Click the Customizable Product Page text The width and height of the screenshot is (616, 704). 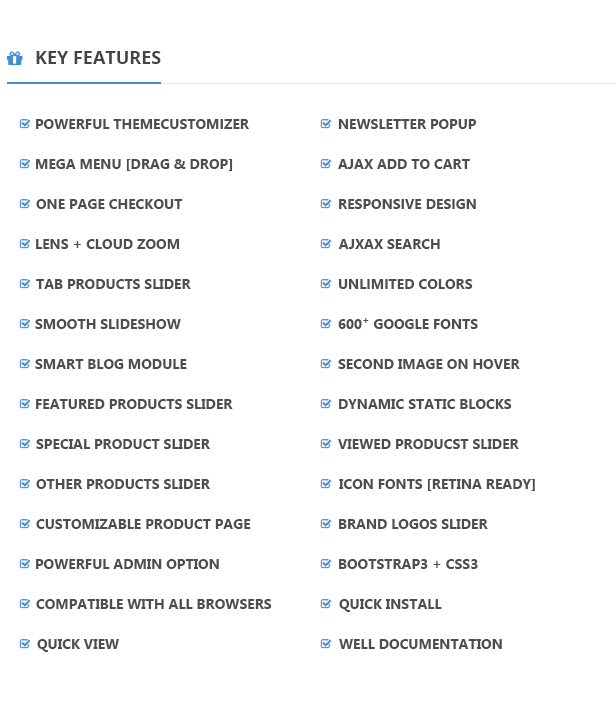pyautogui.click(x=143, y=524)
